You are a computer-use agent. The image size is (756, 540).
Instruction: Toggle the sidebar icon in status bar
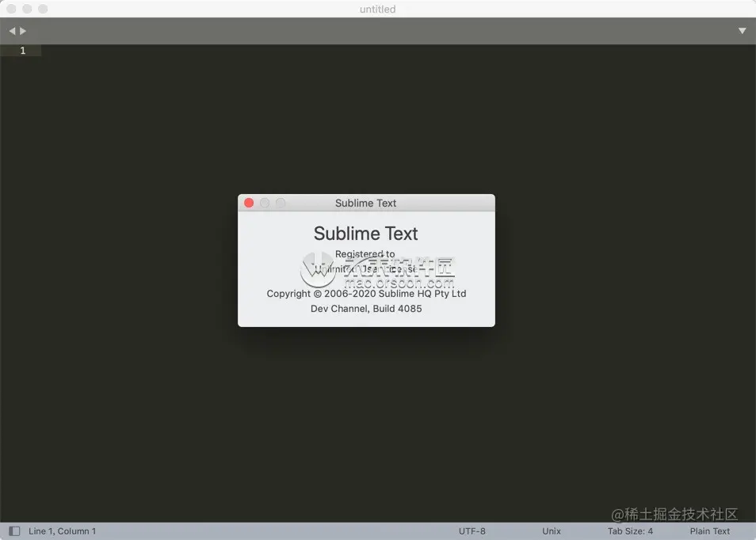14,530
